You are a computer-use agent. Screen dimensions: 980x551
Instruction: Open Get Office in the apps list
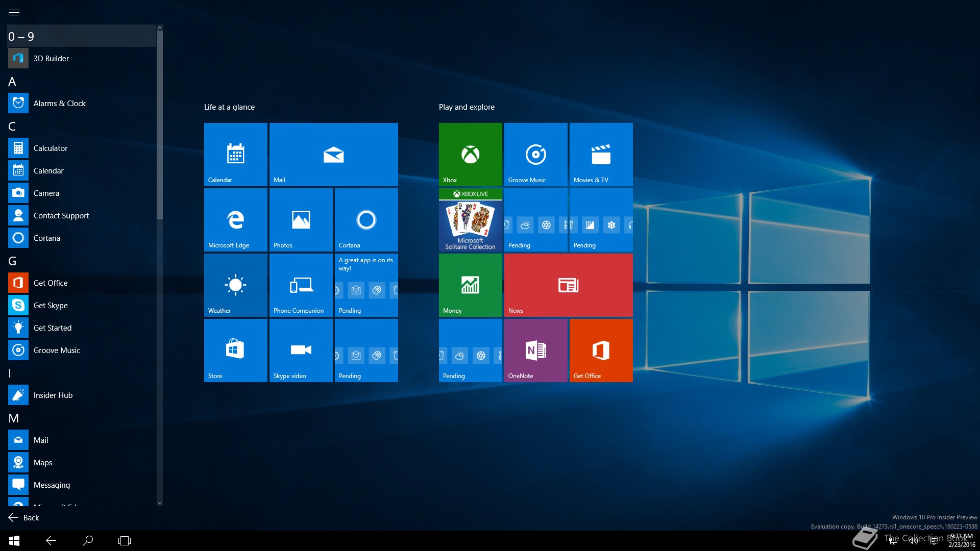pyautogui.click(x=82, y=283)
